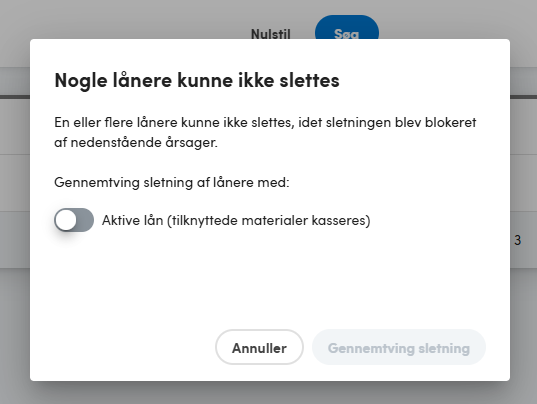The image size is (537, 404).
Task: Select the heading Nogle lånere kunne ikke slettes
Action: tap(197, 80)
